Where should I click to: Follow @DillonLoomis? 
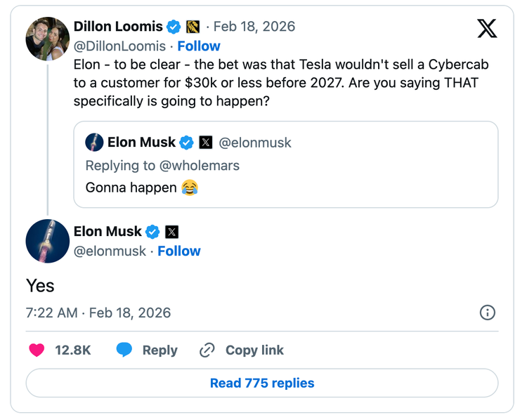(199, 46)
